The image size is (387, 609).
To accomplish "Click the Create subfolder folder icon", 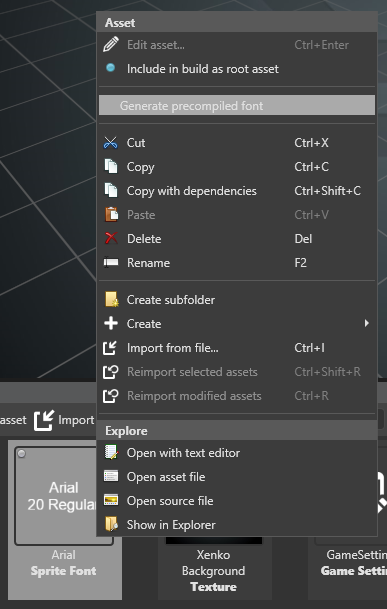I will pyautogui.click(x=112, y=299).
